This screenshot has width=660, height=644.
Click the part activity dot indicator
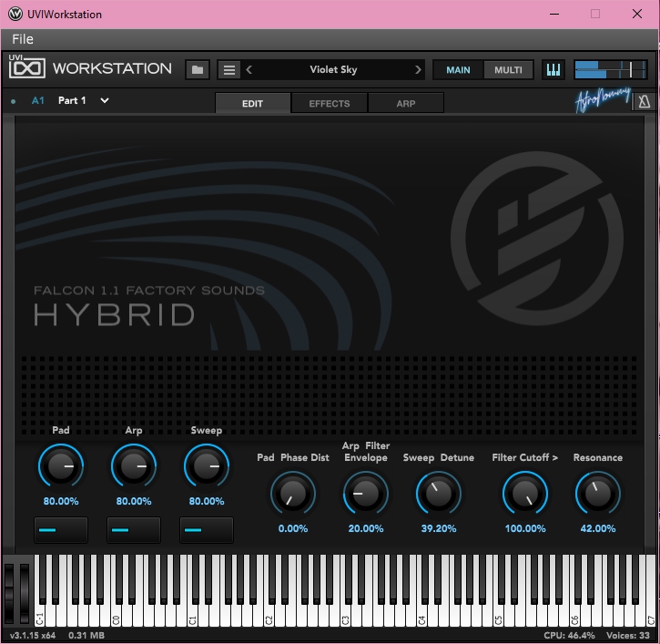[14, 101]
